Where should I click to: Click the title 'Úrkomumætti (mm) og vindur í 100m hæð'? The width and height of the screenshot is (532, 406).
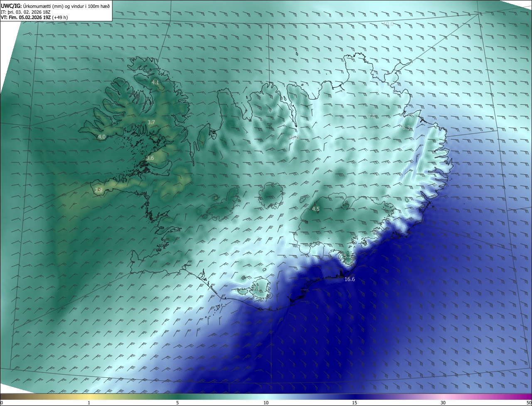(66, 5)
